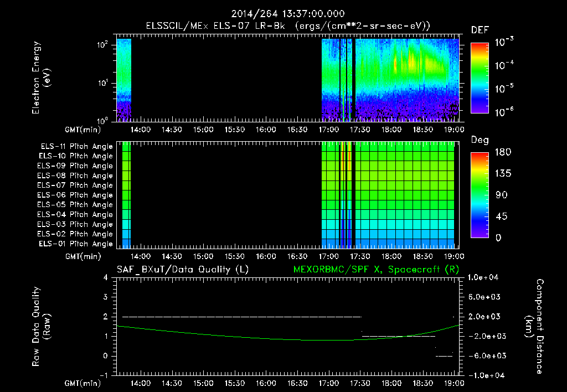Click the 18:00 tick on the spectrogram time axis
Image resolution: width=567 pixels, height=392 pixels.
coord(391,130)
